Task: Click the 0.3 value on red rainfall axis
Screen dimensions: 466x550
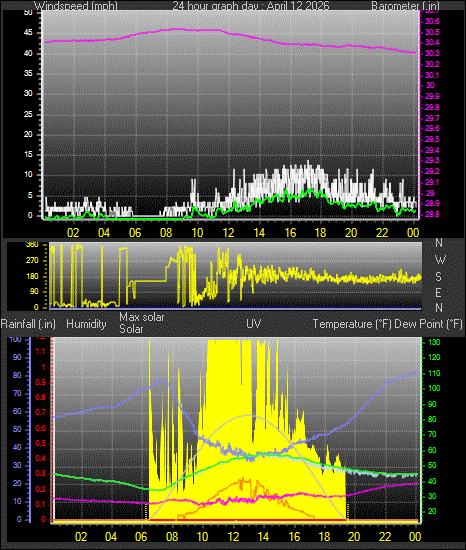Action: pos(41,474)
